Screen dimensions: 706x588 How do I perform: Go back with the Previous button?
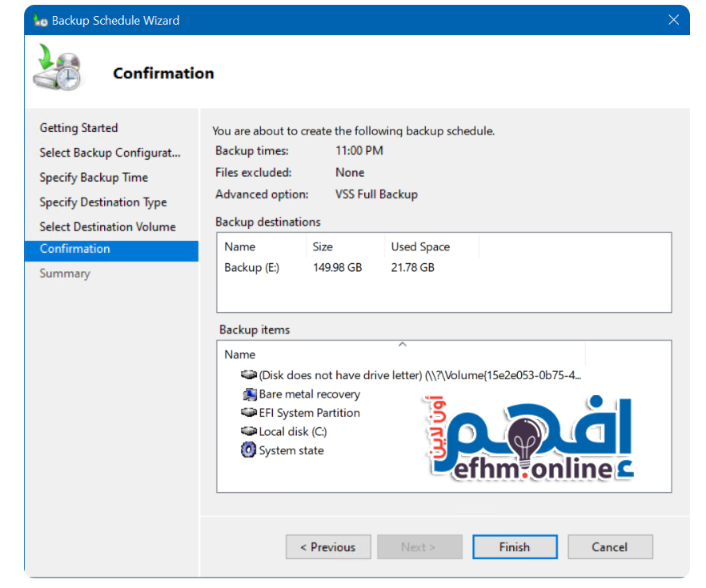pos(327,547)
